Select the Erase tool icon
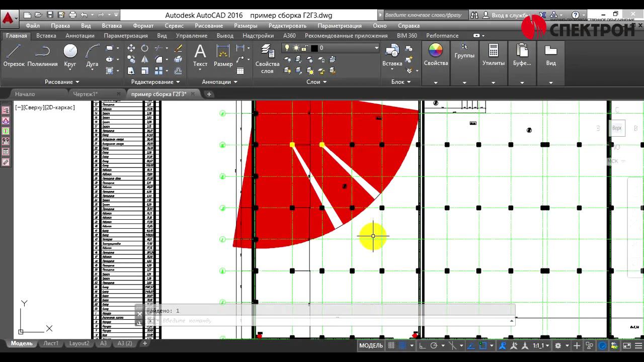The width and height of the screenshot is (644, 362). pyautogui.click(x=178, y=48)
